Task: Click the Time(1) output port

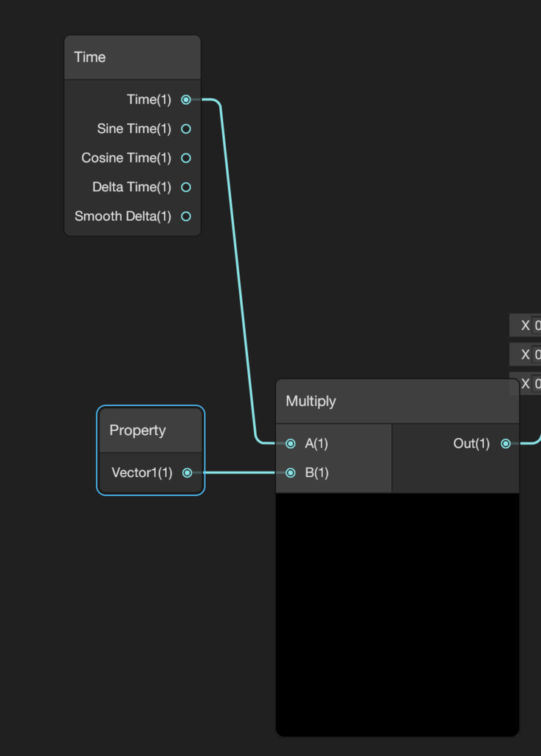Action: (x=186, y=100)
